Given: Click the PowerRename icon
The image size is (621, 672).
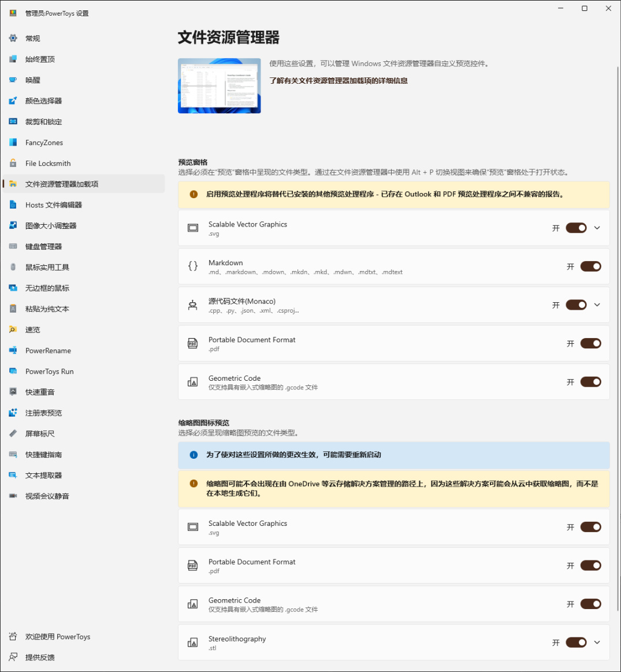Looking at the screenshot, I should point(13,350).
